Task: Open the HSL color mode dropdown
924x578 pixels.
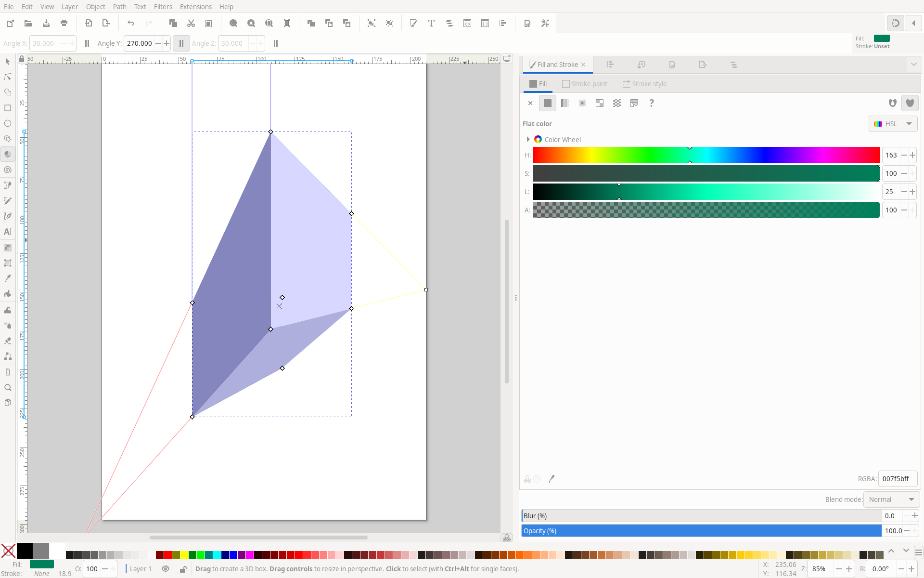Action: click(893, 124)
